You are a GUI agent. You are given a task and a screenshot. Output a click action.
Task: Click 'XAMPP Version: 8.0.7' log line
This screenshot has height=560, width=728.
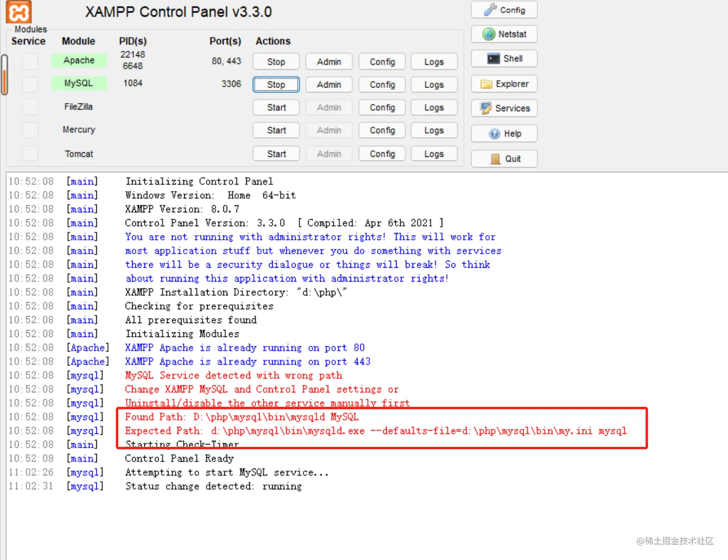click(182, 209)
